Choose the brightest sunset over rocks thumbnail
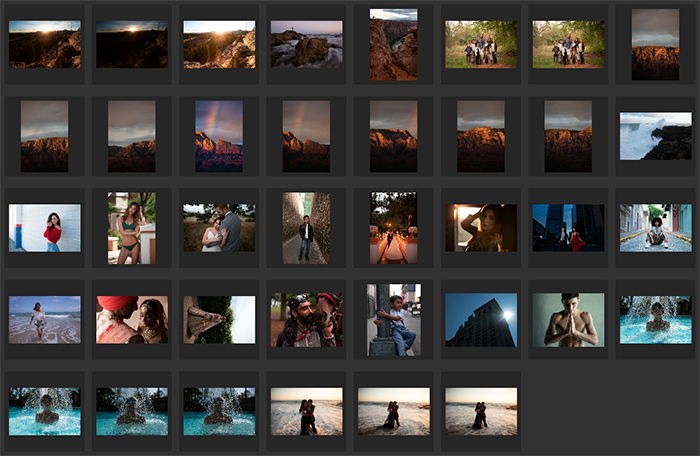Screen dimensions: 700x456 coord(219,44)
